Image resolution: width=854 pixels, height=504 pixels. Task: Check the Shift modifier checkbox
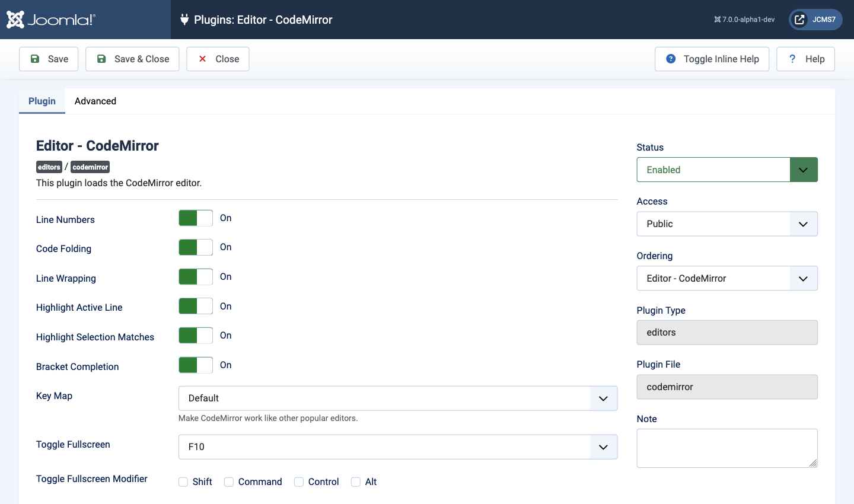[x=183, y=482]
